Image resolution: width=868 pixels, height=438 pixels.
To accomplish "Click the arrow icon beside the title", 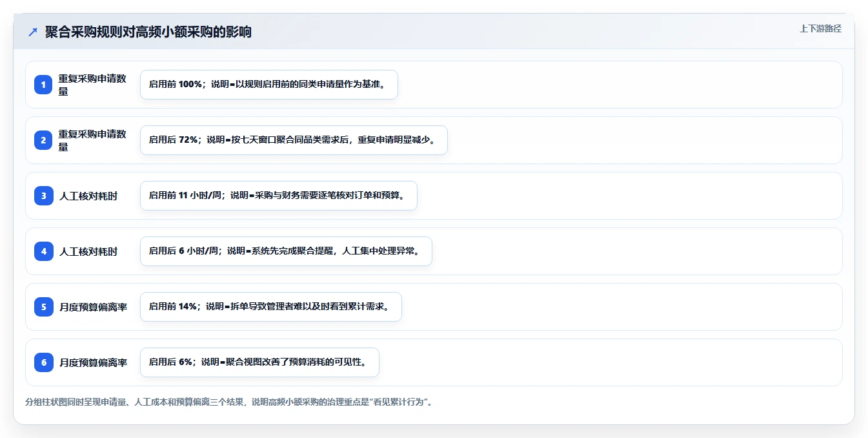I will pos(33,32).
